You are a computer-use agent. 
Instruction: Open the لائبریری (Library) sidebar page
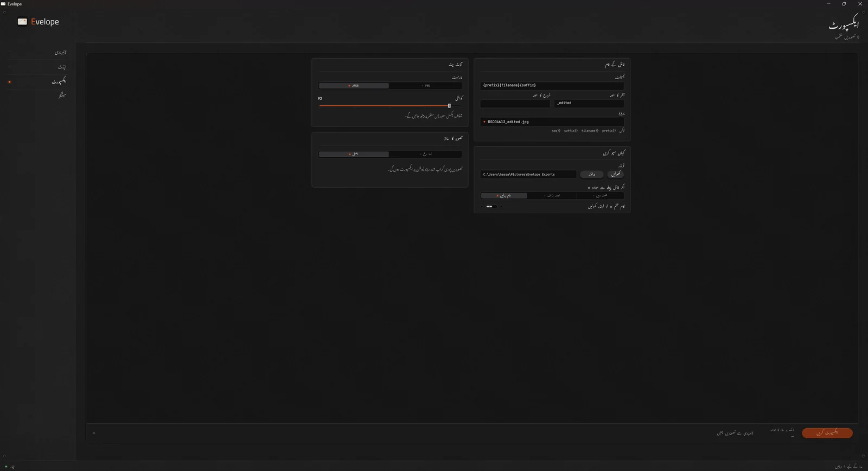[x=38, y=53]
